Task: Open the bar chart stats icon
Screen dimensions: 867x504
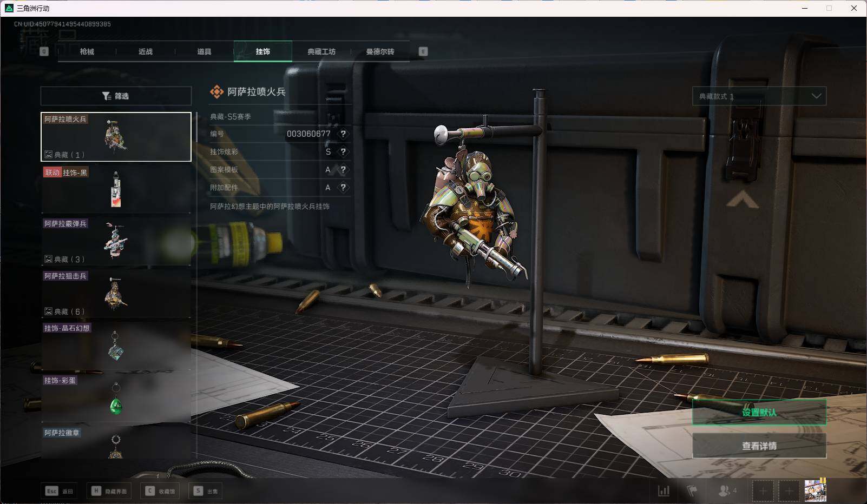Action: [664, 491]
